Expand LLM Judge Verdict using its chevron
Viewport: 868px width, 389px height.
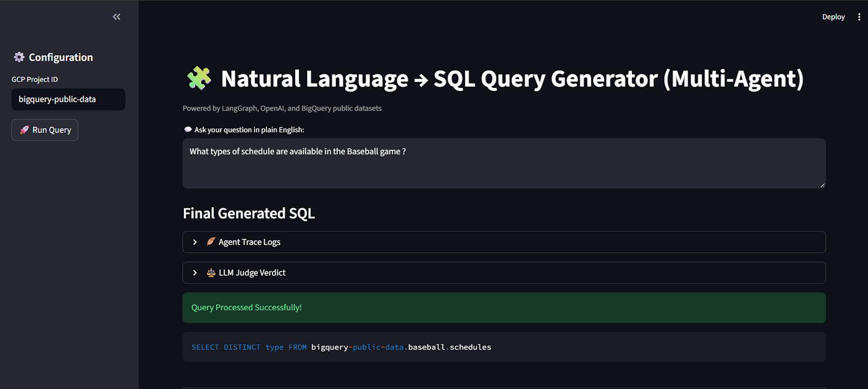point(195,272)
